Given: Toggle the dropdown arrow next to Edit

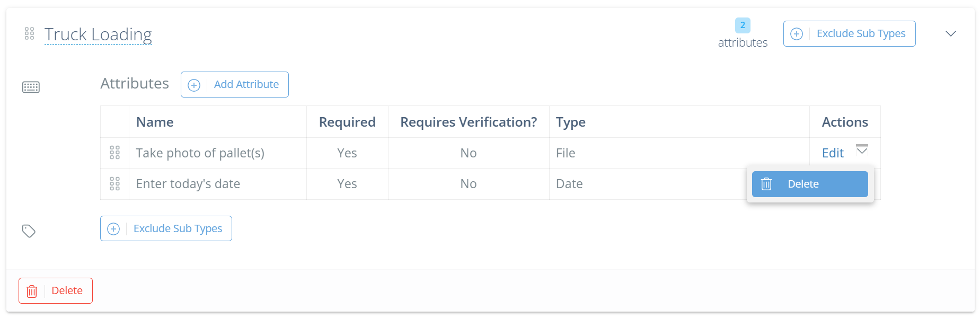Looking at the screenshot, I should click(x=862, y=150).
